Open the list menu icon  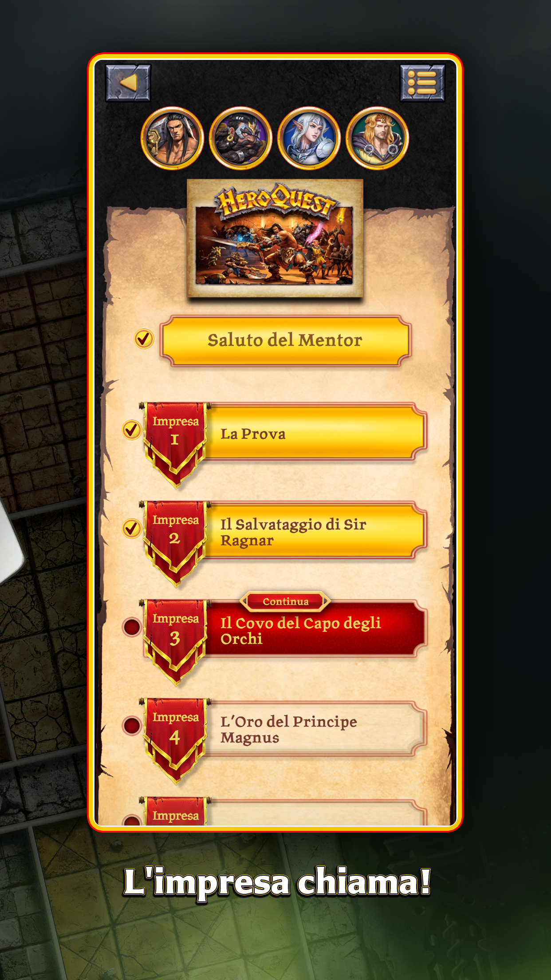coord(422,83)
